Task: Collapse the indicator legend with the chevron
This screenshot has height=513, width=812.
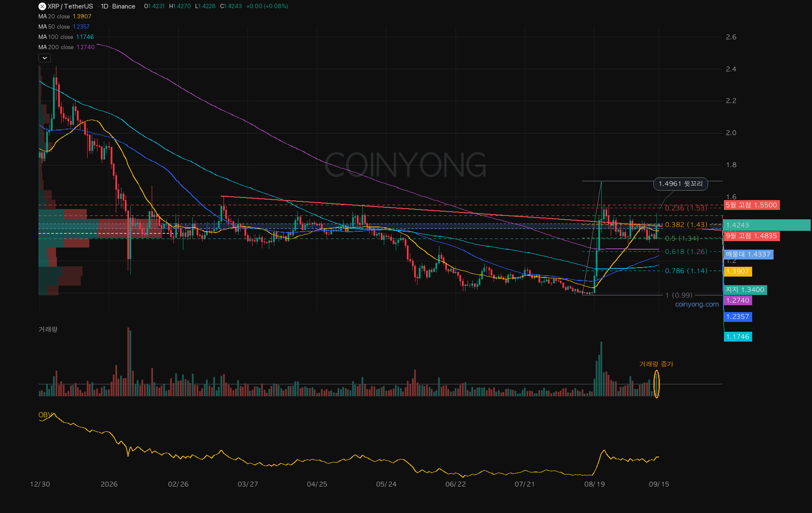Action: coord(45,58)
